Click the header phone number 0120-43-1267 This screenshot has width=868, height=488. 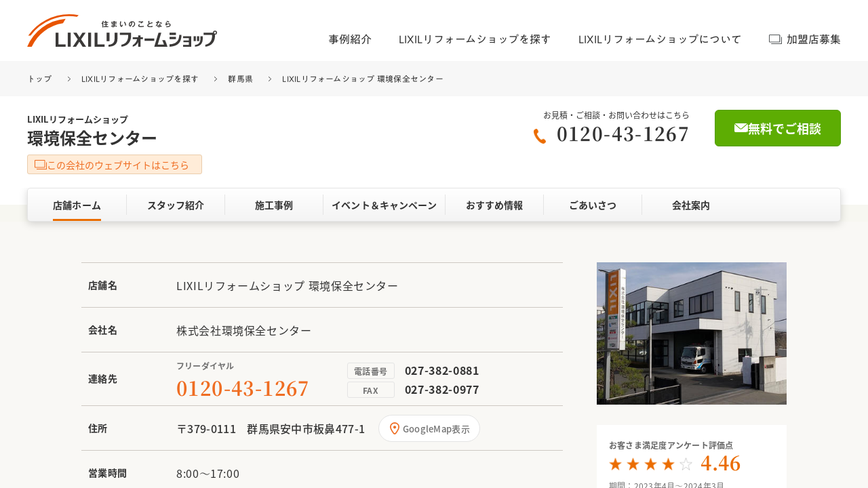(x=623, y=134)
